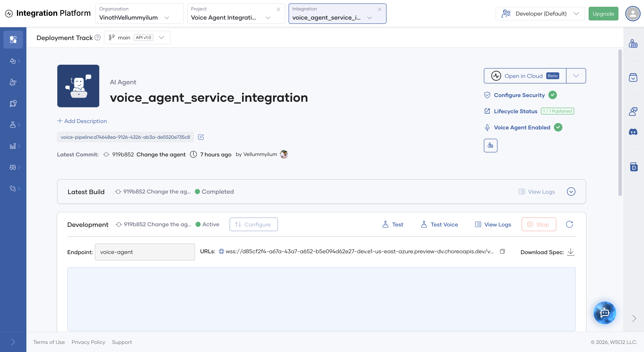Open View Logs for Latest Build
The width and height of the screenshot is (644, 352).
tap(536, 192)
